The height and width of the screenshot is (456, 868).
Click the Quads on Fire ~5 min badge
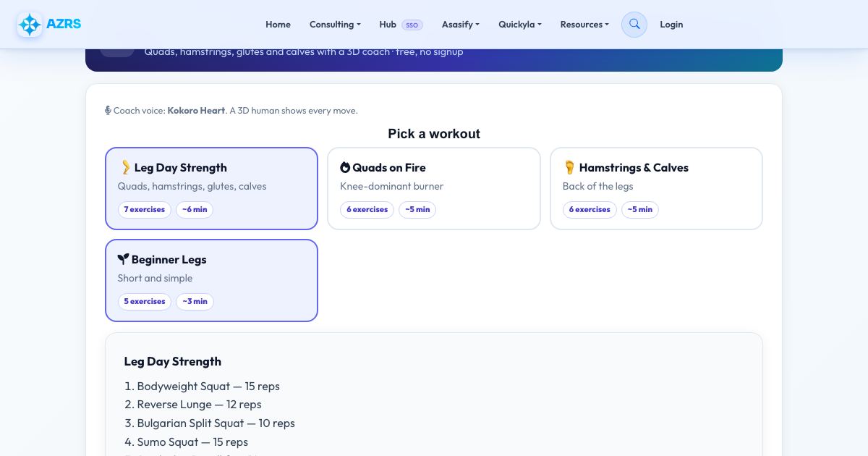pos(417,210)
